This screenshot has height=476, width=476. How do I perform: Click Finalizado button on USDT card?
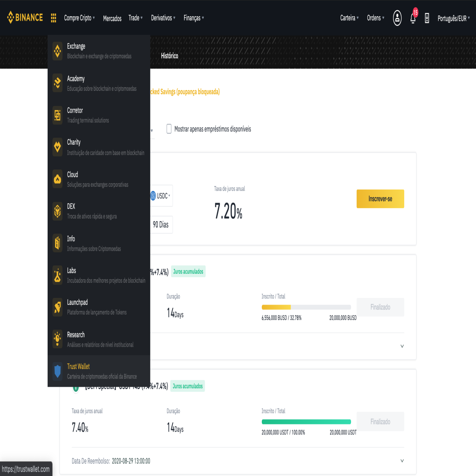coord(380,422)
